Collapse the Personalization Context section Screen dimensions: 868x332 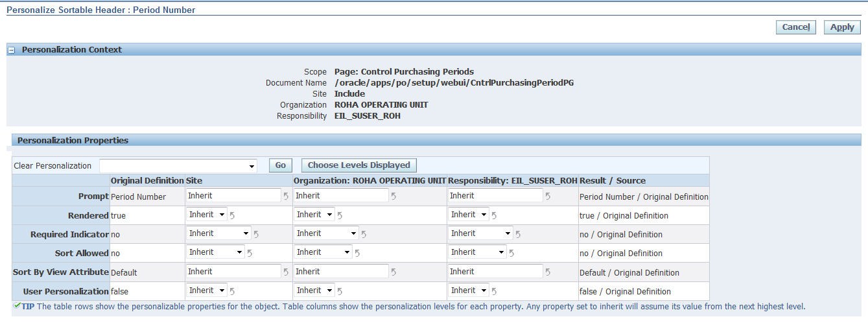coord(11,50)
